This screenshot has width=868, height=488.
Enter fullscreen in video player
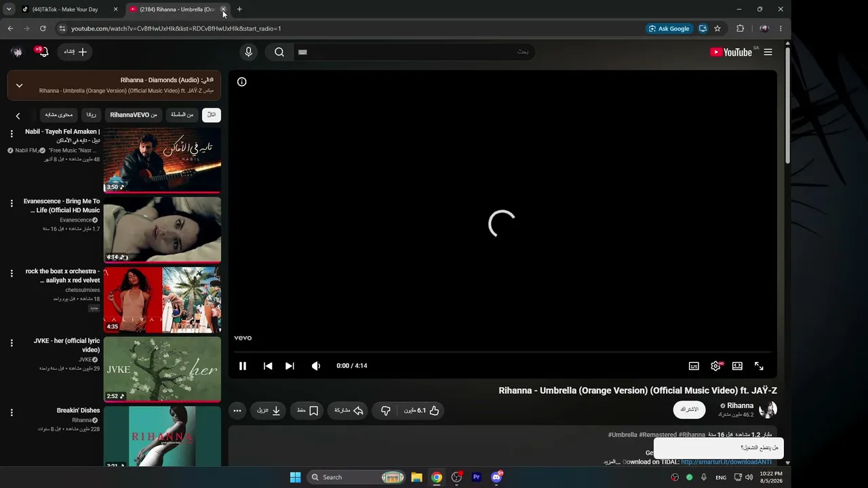pyautogui.click(x=759, y=366)
